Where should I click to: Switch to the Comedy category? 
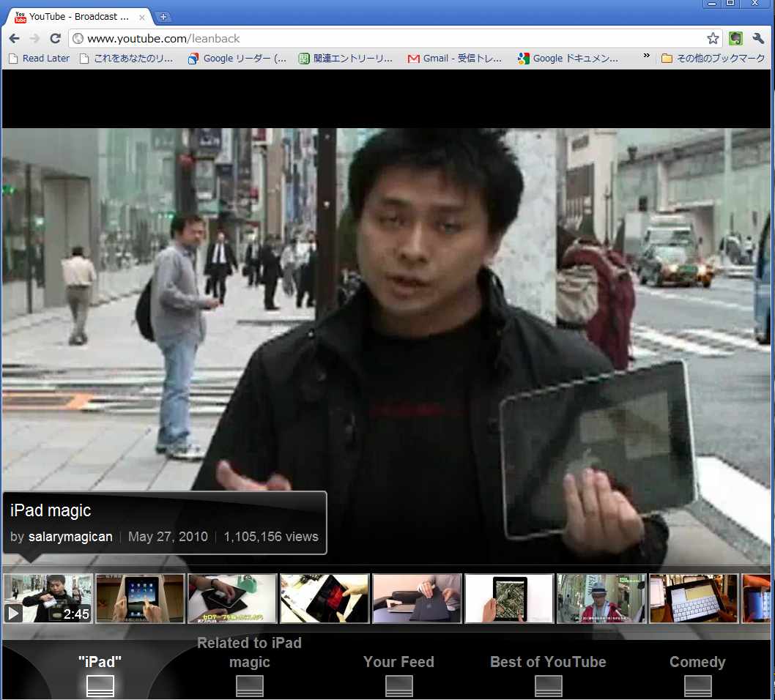[x=697, y=674]
